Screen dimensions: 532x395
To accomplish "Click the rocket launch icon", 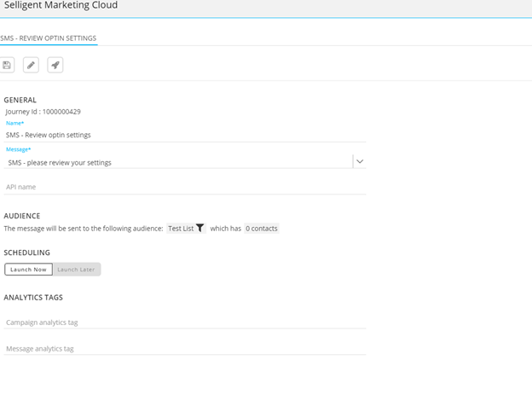I will point(55,65).
